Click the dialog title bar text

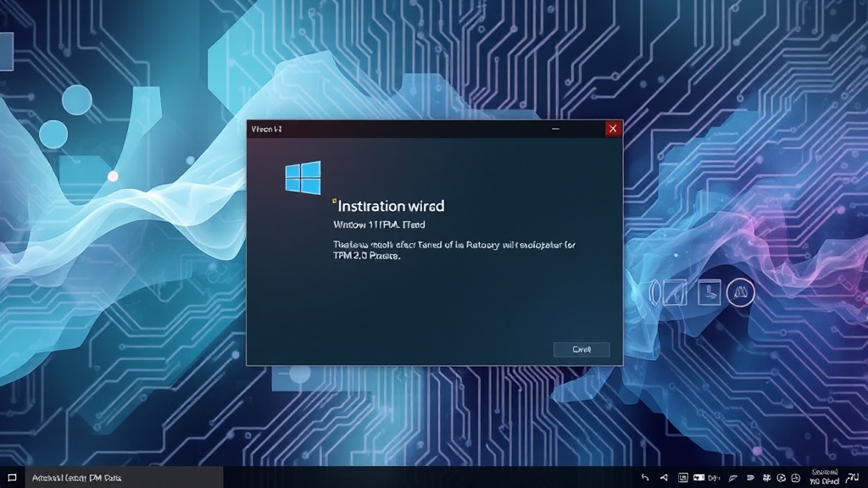point(265,129)
